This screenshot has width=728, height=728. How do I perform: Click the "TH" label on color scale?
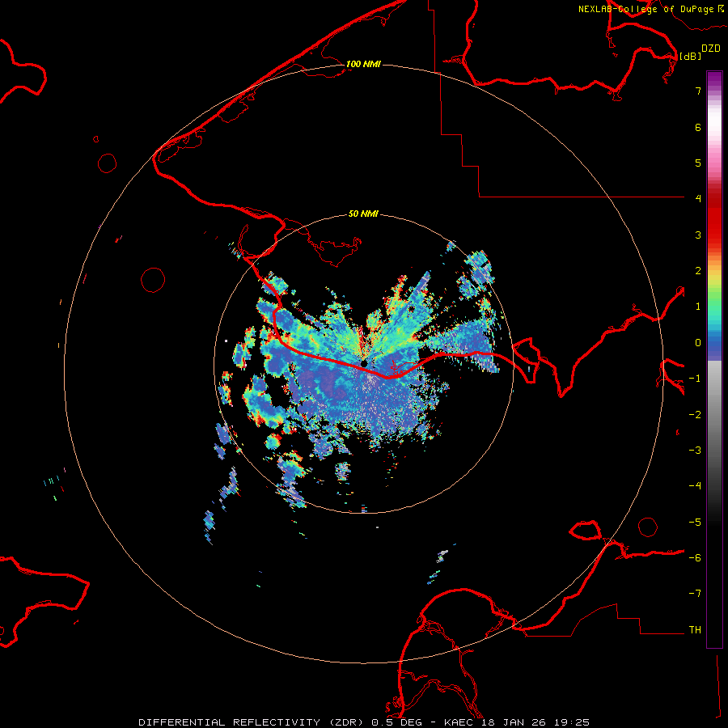pos(695,630)
